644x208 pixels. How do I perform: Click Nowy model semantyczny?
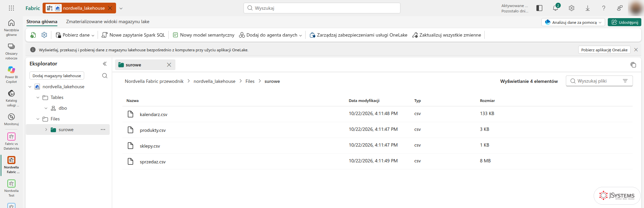click(204, 35)
